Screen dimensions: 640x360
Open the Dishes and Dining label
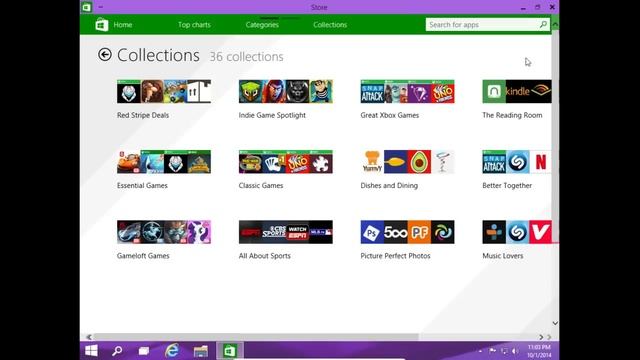coord(389,185)
